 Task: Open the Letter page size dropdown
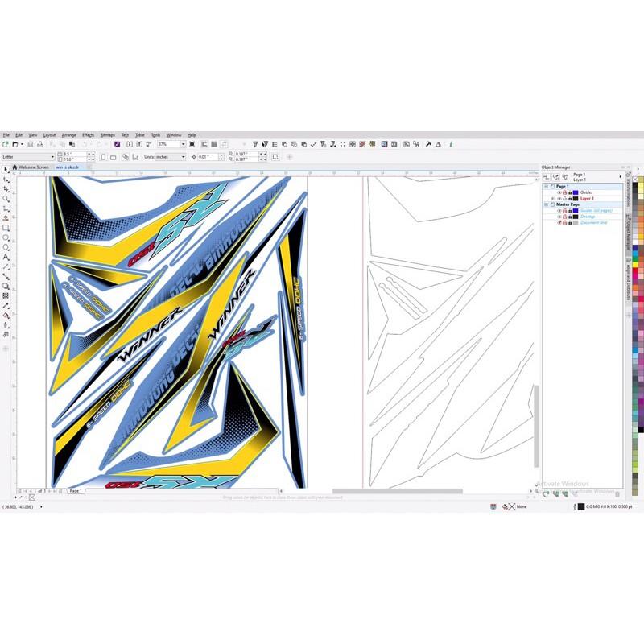[x=53, y=157]
